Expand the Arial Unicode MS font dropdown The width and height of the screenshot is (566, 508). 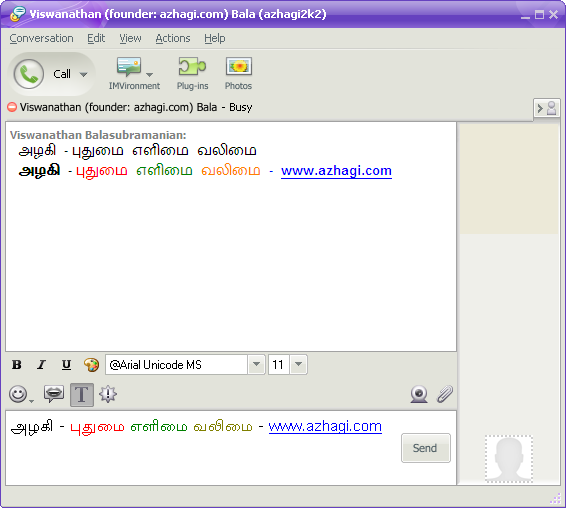click(256, 364)
